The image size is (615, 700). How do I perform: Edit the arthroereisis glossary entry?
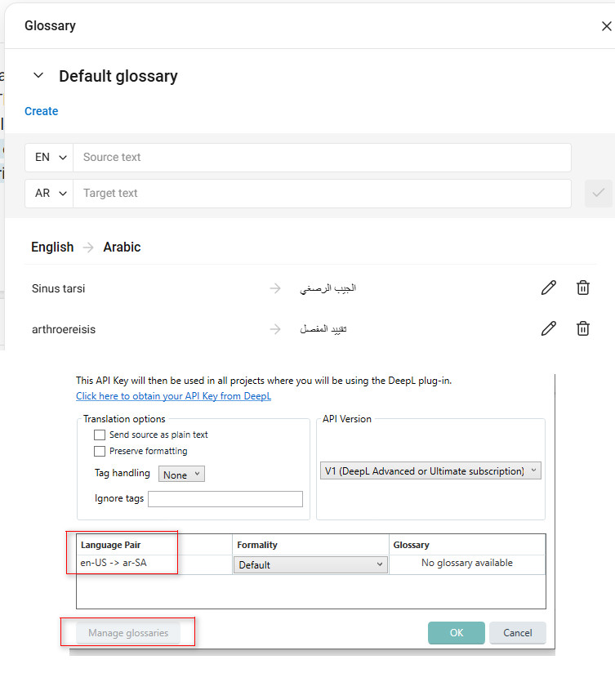(x=548, y=328)
